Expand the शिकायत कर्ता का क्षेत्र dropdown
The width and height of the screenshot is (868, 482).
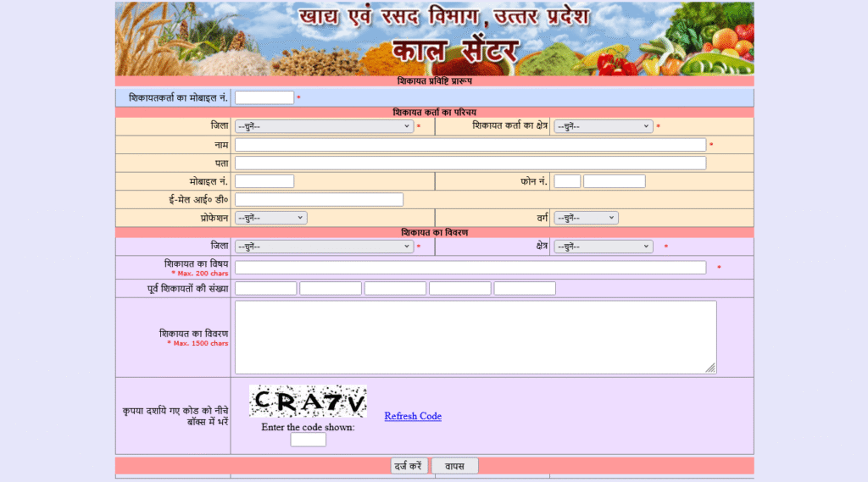point(603,126)
